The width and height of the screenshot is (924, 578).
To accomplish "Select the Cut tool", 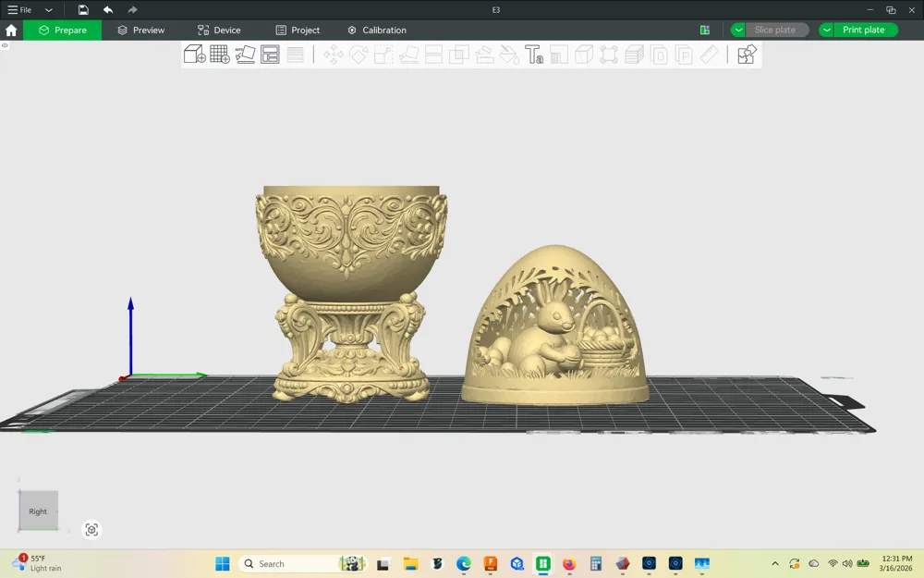I will pos(433,55).
